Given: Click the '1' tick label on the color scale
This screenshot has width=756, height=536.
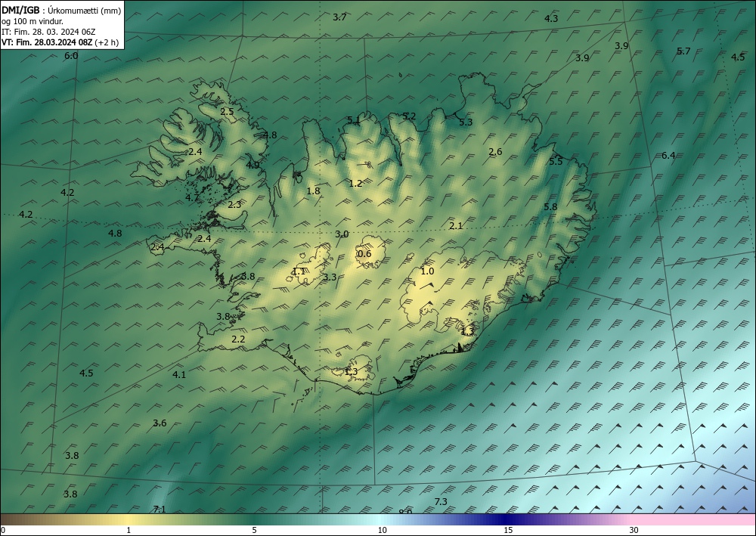Looking at the screenshot, I should (129, 530).
